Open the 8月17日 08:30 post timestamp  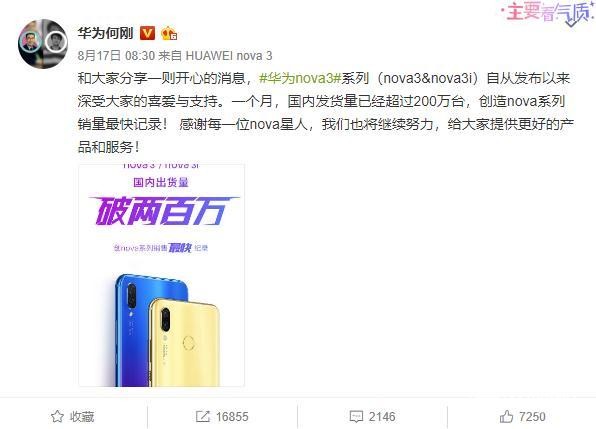(116, 56)
